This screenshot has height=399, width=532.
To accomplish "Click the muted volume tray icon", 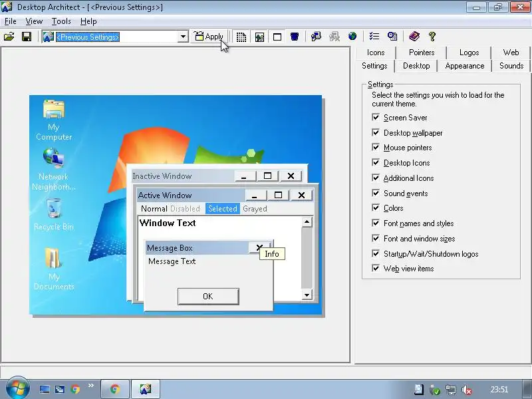I will tap(467, 390).
